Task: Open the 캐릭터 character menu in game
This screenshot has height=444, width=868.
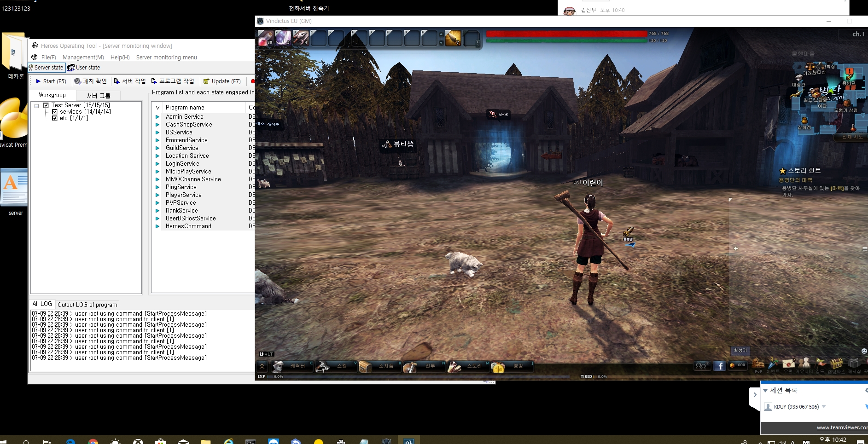Action: tap(291, 366)
